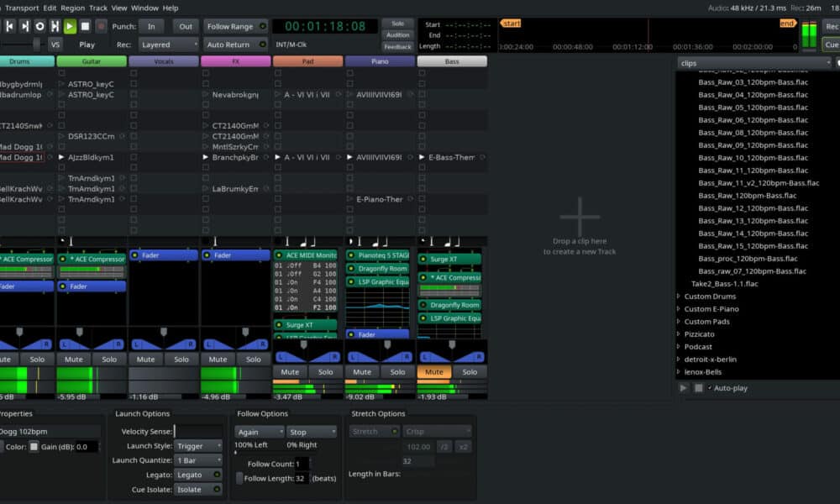Launch the E-Piano-Ther clip in Piano

coord(349,199)
